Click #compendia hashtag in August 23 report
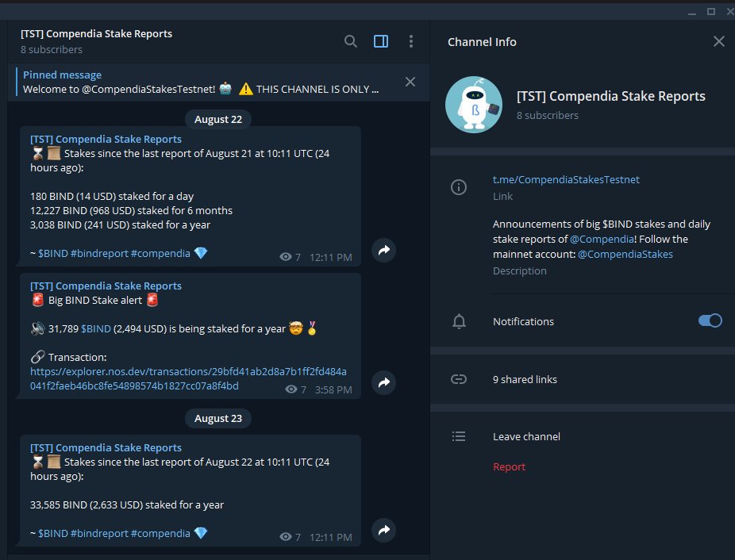This screenshot has height=560, width=735. point(160,533)
